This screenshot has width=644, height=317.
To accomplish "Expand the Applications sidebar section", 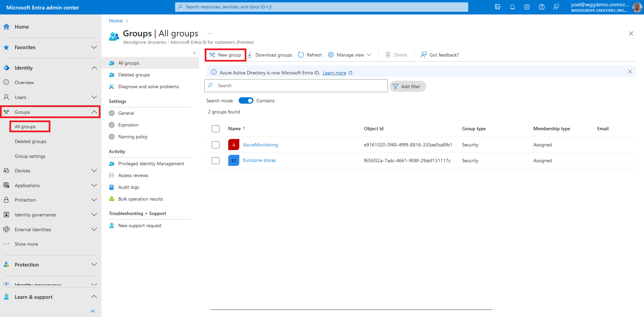I will click(x=94, y=185).
